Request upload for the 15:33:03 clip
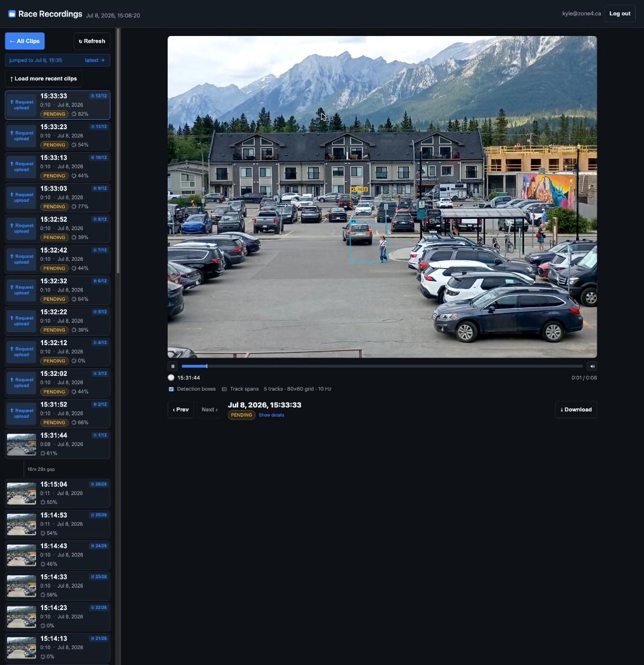The width and height of the screenshot is (644, 665). pos(22,198)
